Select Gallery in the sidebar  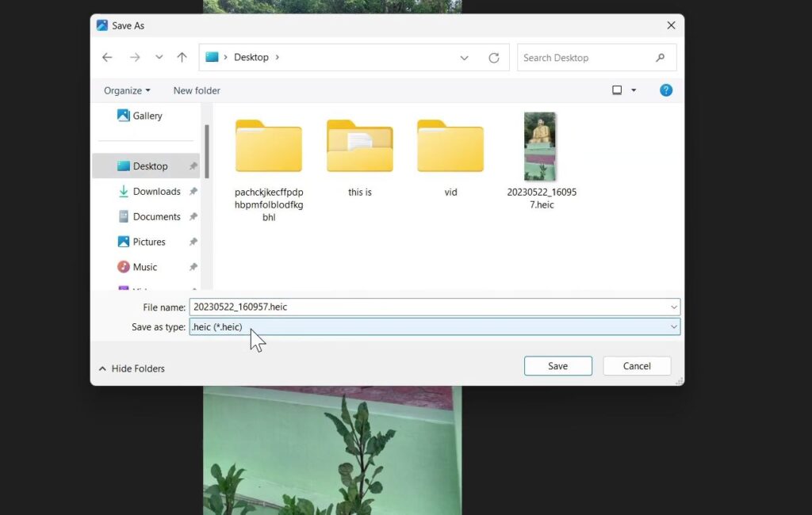pyautogui.click(x=140, y=116)
